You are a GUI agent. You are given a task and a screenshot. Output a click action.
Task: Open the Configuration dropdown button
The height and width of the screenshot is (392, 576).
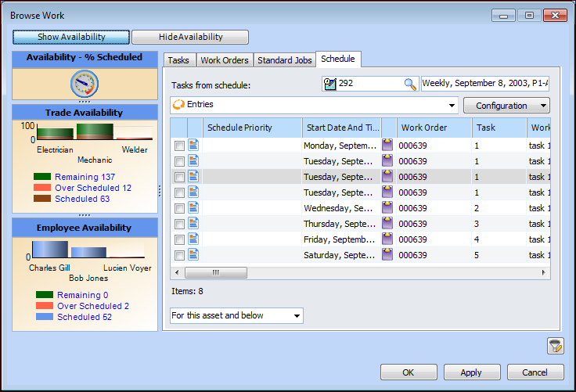(x=506, y=105)
